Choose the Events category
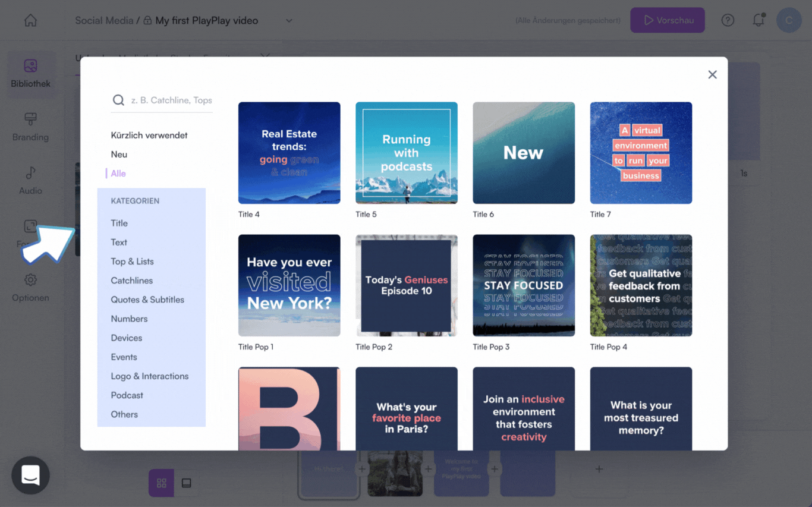This screenshot has width=812, height=507. [x=124, y=357]
